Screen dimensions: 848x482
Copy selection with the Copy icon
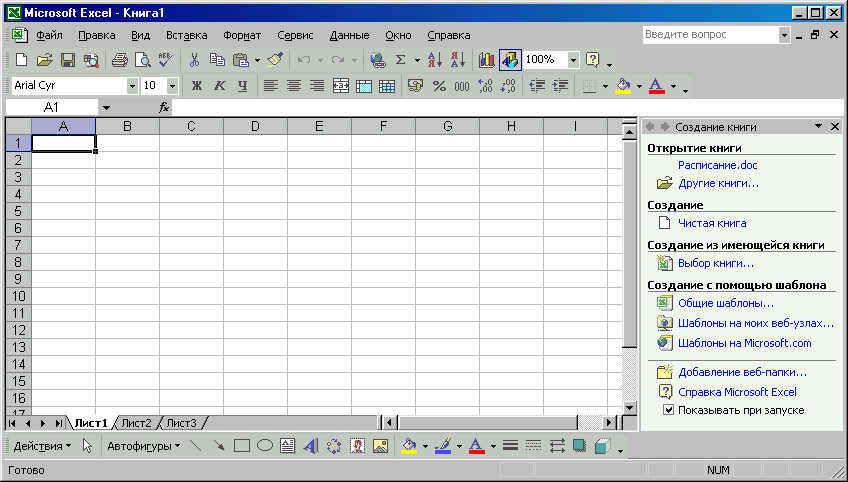pos(217,60)
